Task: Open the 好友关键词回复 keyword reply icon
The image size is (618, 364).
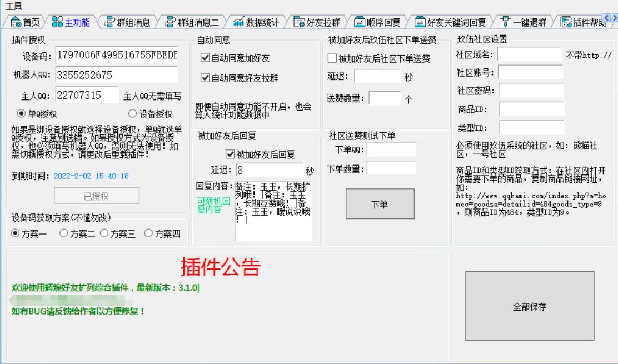Action: point(421,22)
